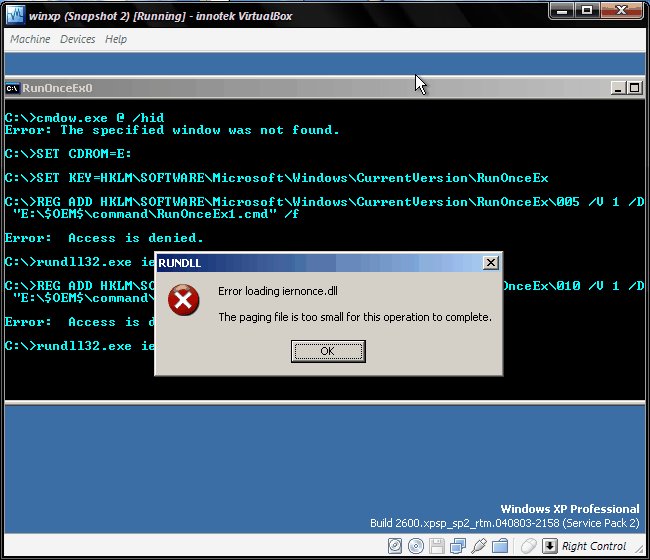Click the 'Error loading iernonce.dll' message
Image resolution: width=650 pixels, height=560 pixels.
click(278, 291)
